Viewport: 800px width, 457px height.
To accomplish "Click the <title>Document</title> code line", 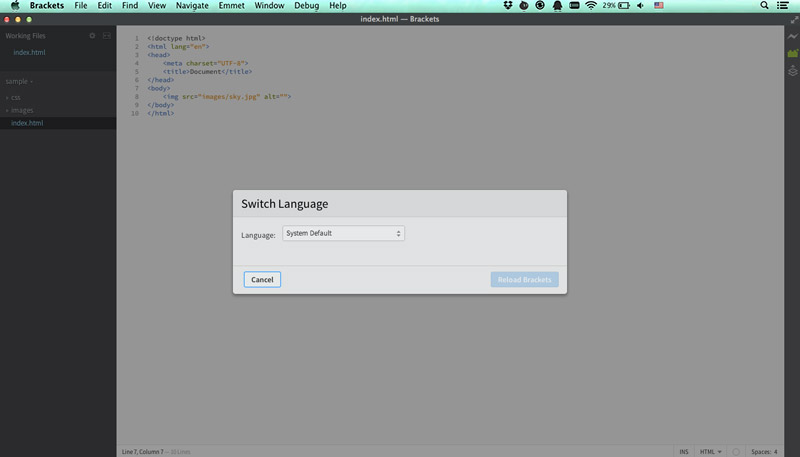I will 208,71.
